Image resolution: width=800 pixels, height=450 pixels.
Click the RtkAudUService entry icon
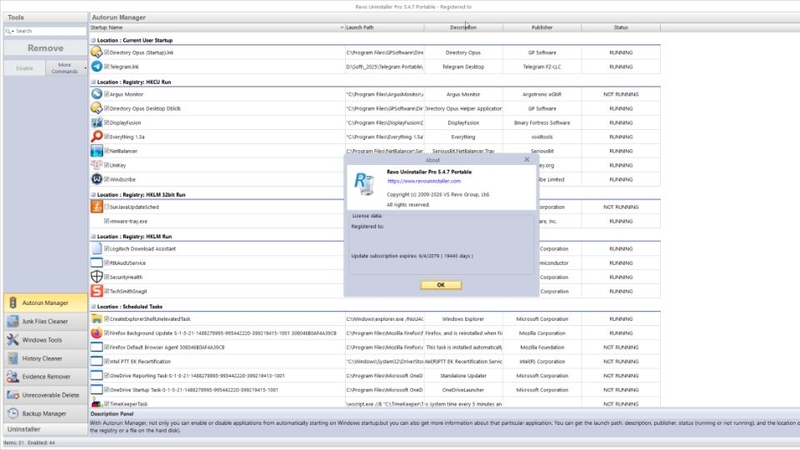click(96, 263)
